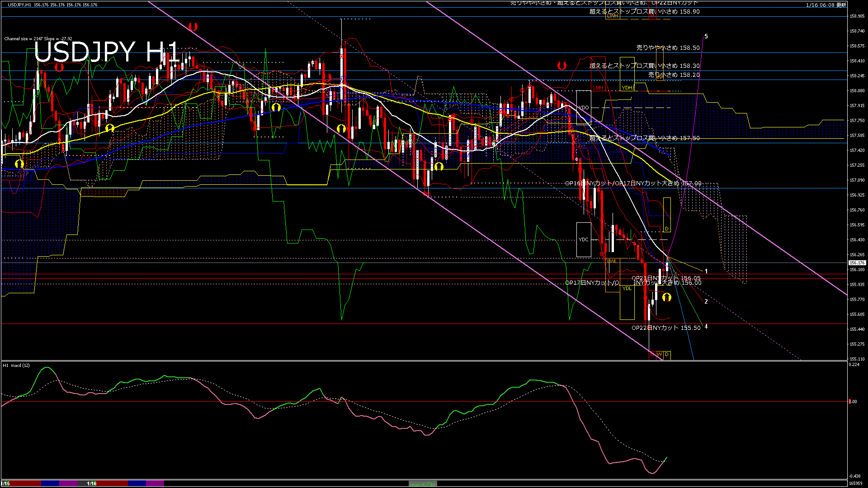
Task: Click the 売りやや小さめ 158.50 label
Action: pyautogui.click(x=668, y=47)
